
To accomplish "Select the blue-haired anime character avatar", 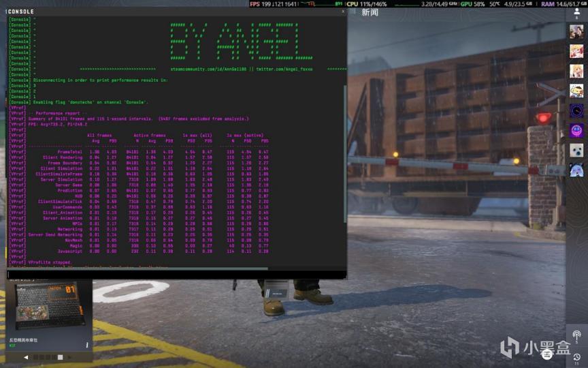I will pos(576,170).
